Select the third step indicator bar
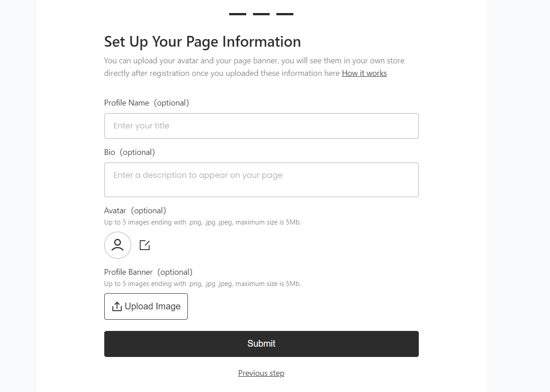The image size is (550, 392). coord(285,14)
